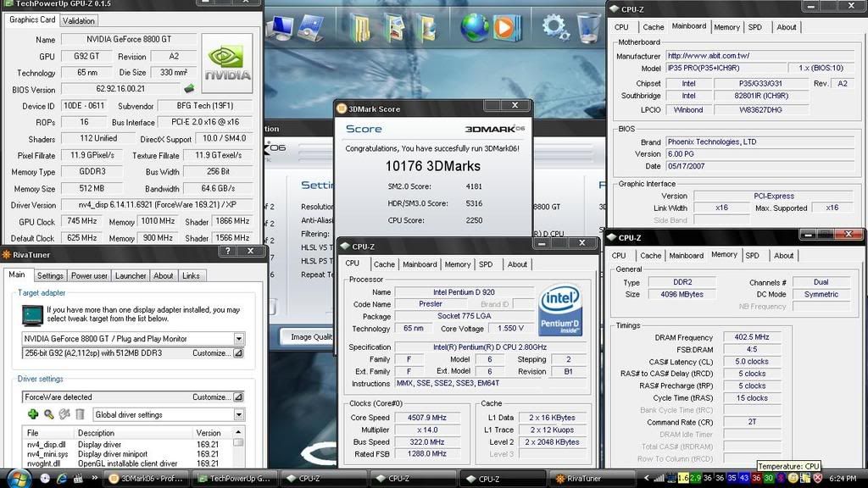Image resolution: width=868 pixels, height=488 pixels.
Task: Launch the orange media player dock icon
Action: click(506, 27)
